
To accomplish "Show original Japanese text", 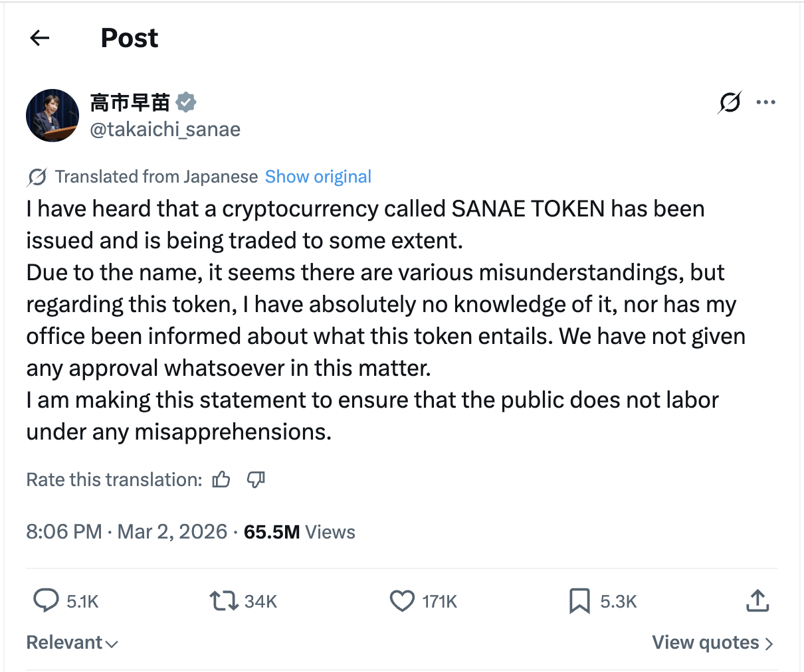I will tap(318, 176).
